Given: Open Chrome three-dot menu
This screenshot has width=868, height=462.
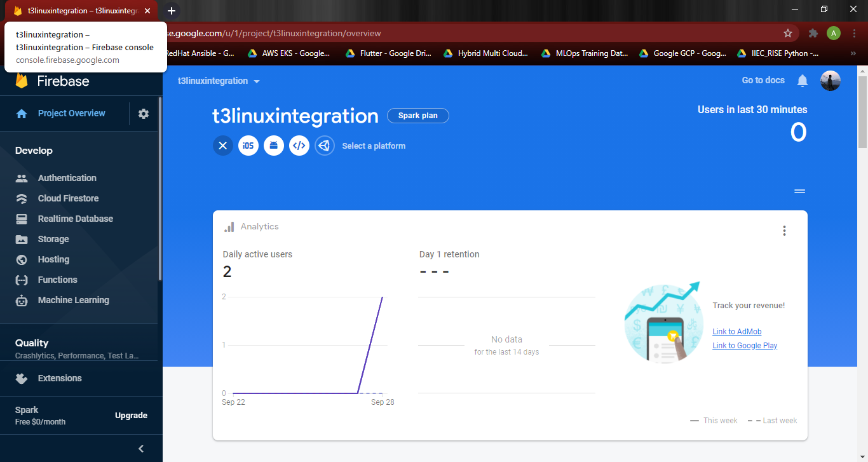Looking at the screenshot, I should click(x=854, y=33).
